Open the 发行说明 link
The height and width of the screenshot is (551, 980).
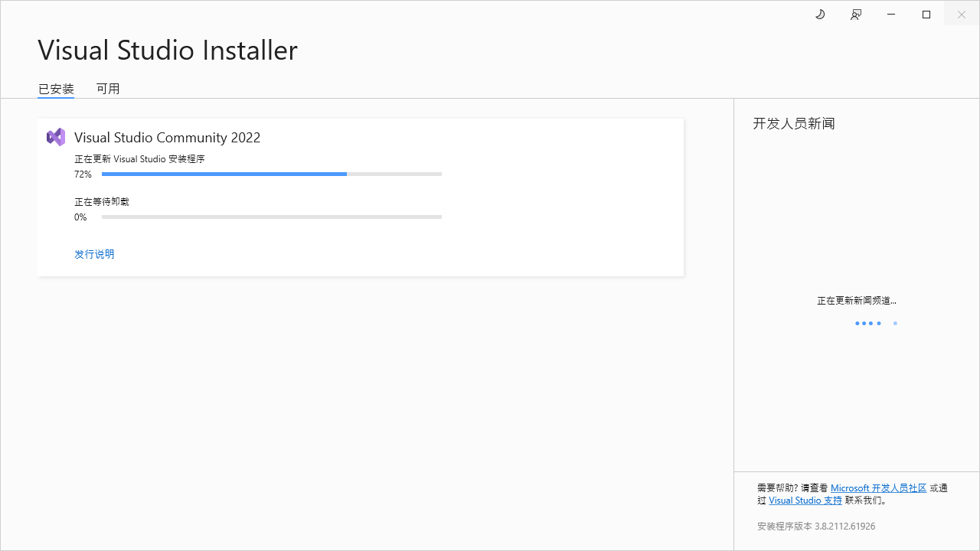pos(94,254)
